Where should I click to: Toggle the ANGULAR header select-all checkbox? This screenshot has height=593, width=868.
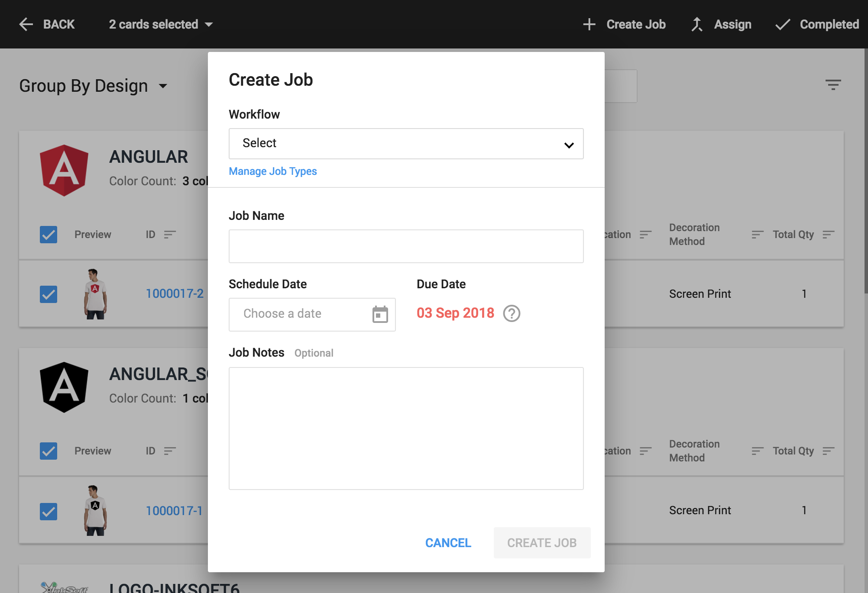point(49,235)
